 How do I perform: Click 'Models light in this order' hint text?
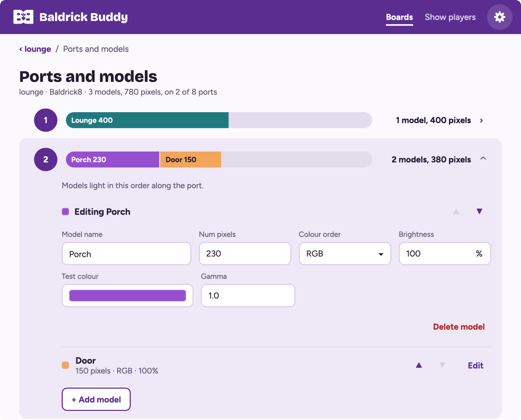[133, 186]
